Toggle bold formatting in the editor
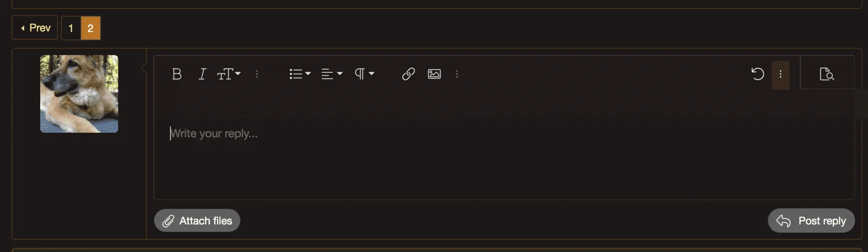The width and height of the screenshot is (868, 252). point(177,74)
